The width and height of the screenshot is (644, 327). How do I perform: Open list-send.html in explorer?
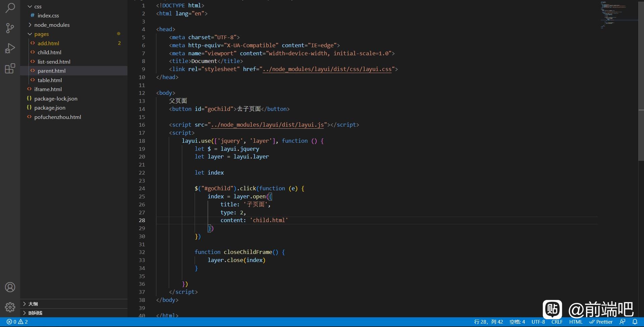[x=74, y=62]
